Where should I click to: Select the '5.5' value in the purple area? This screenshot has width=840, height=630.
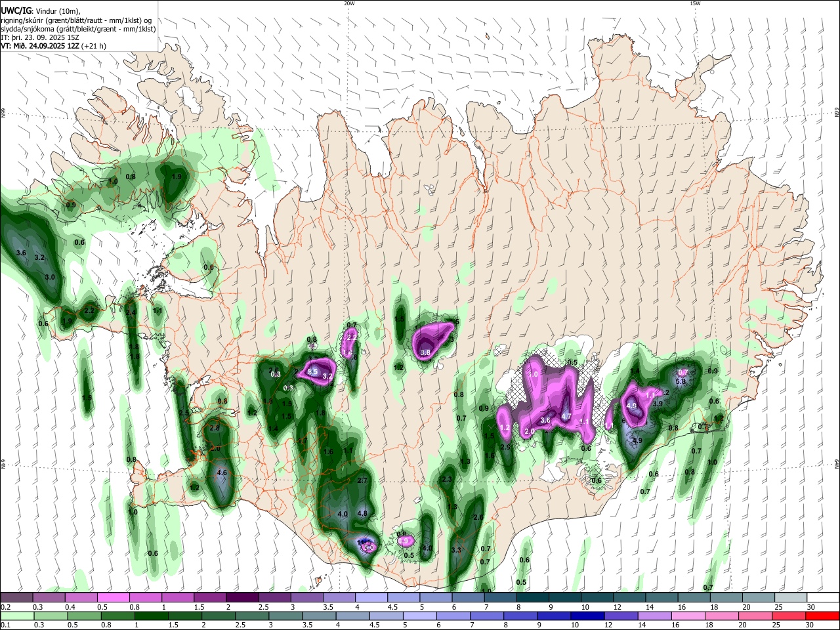tap(313, 372)
